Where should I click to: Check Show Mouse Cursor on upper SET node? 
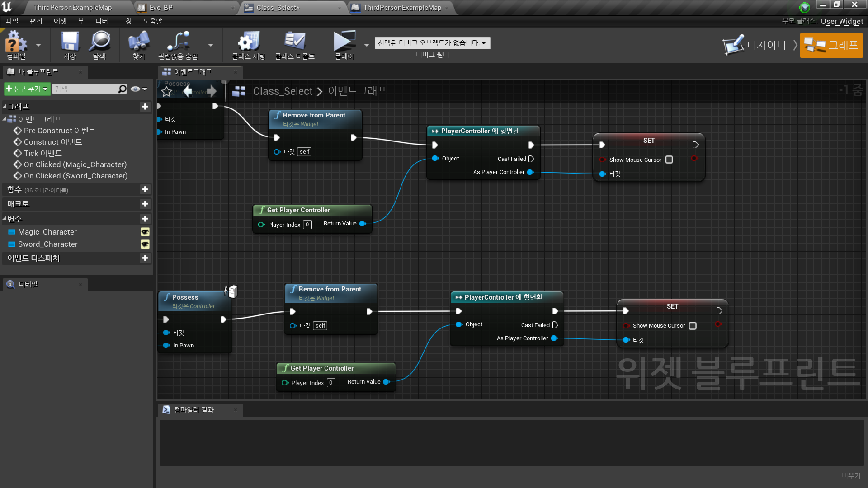(x=669, y=160)
